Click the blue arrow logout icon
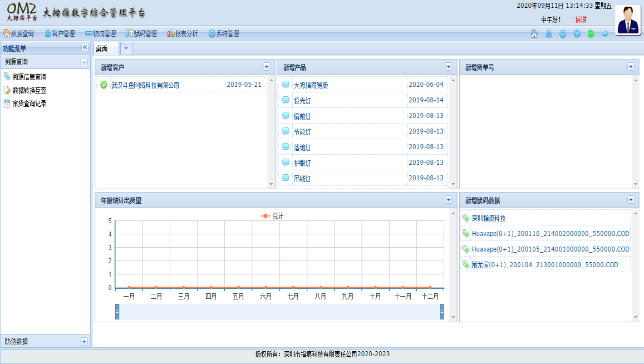 (605, 34)
